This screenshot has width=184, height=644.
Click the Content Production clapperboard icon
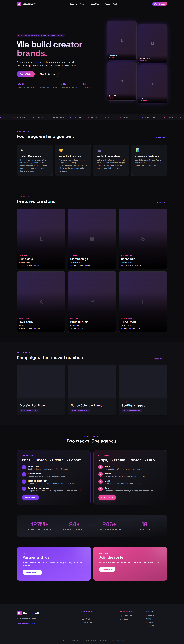(99, 150)
